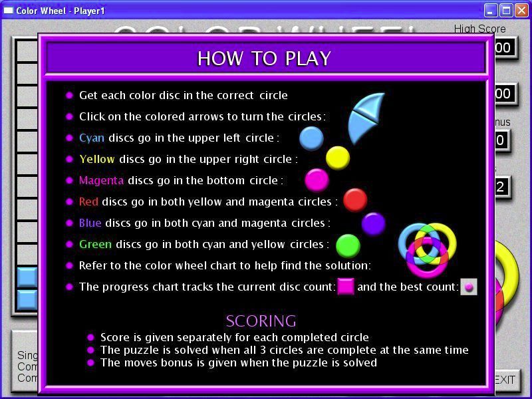
Task: Click the colored word 'Yellow'
Action: 97,159
